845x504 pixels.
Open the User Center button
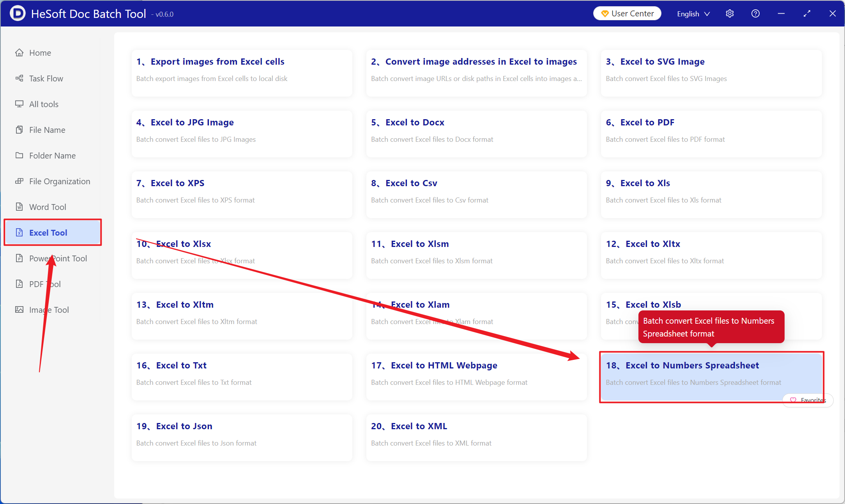pos(627,14)
